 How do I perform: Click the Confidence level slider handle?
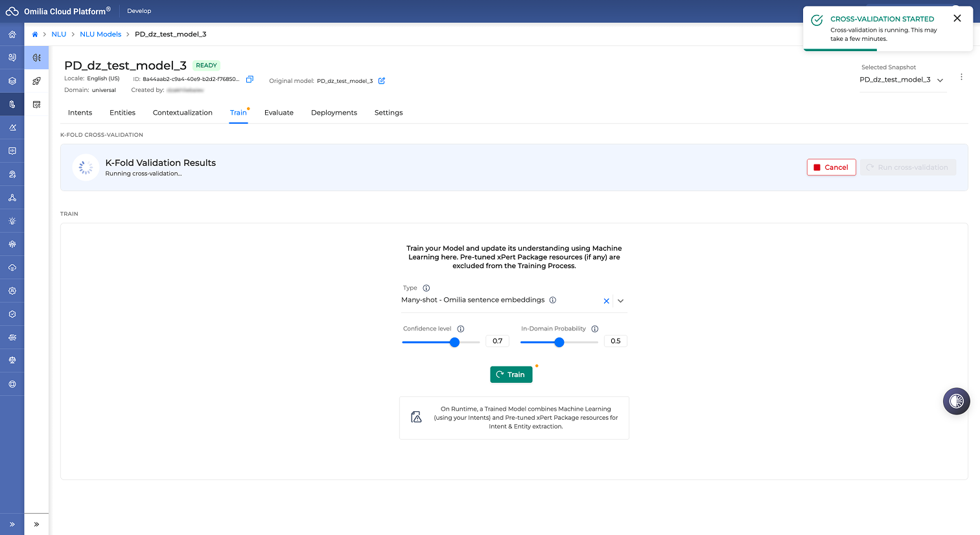click(455, 342)
